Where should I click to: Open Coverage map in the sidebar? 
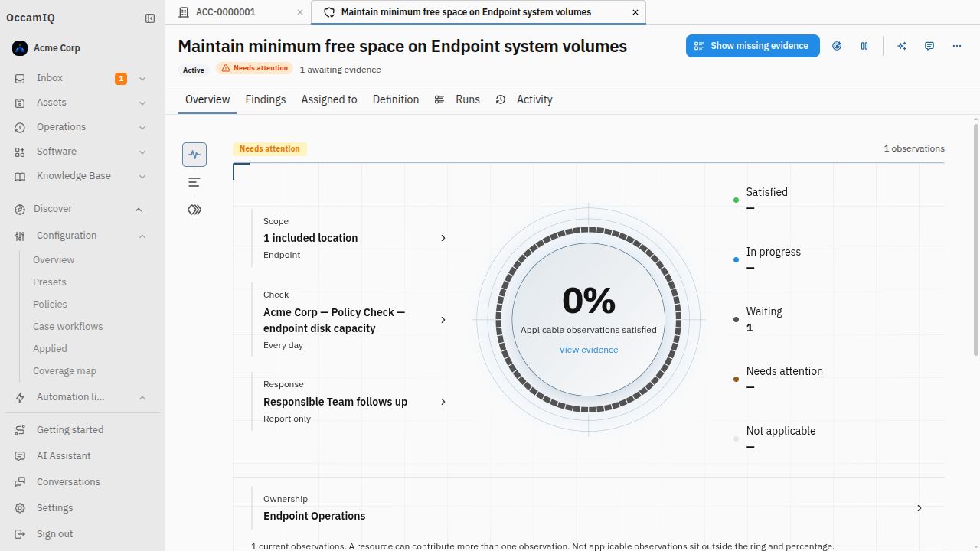pos(64,371)
